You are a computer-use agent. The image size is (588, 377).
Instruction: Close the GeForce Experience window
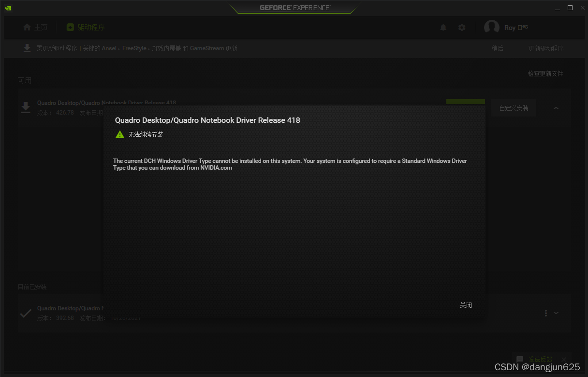[582, 8]
